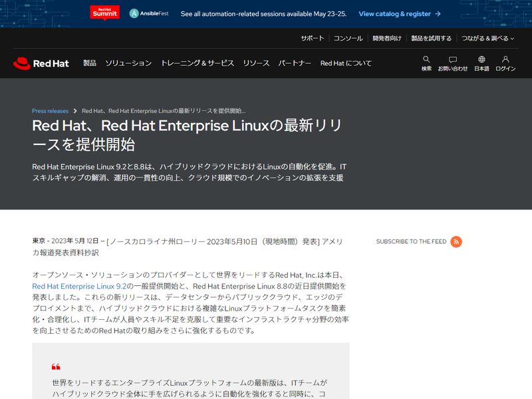Click the RSS feed icon

(x=455, y=242)
